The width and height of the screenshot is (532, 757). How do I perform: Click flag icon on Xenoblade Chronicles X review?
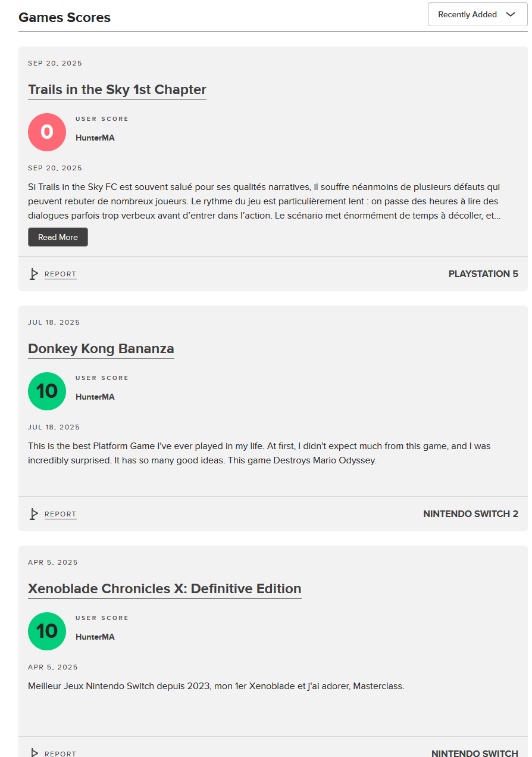coord(34,753)
